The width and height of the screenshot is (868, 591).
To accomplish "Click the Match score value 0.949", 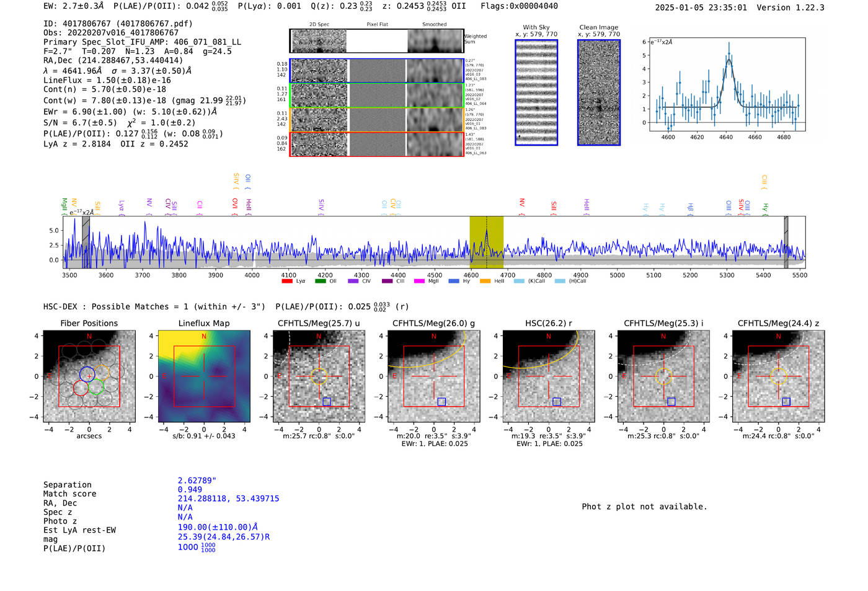I will coord(190,489).
